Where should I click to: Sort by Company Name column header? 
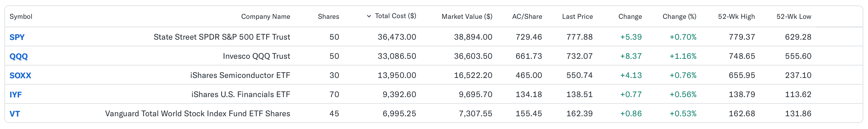[266, 16]
